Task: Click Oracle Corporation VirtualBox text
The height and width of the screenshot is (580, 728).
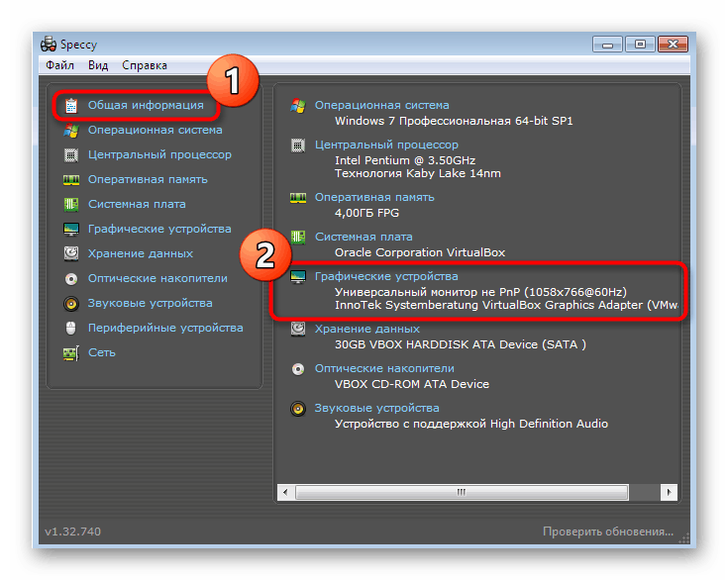Action: pyautogui.click(x=420, y=252)
